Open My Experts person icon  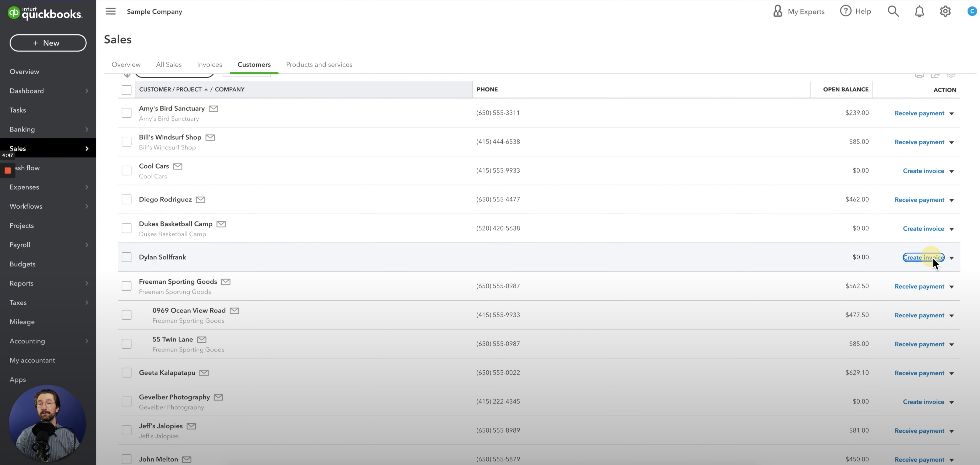coord(778,11)
